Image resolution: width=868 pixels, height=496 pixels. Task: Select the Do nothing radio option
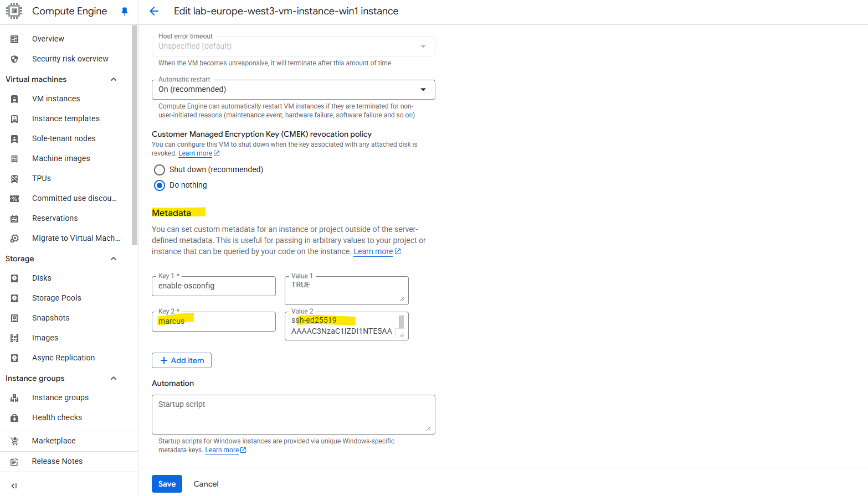pos(160,185)
